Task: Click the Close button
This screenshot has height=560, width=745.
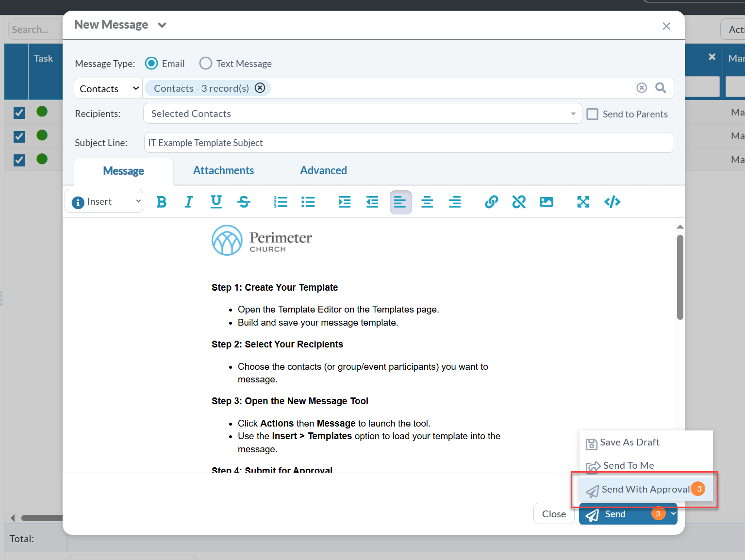Action: click(554, 514)
